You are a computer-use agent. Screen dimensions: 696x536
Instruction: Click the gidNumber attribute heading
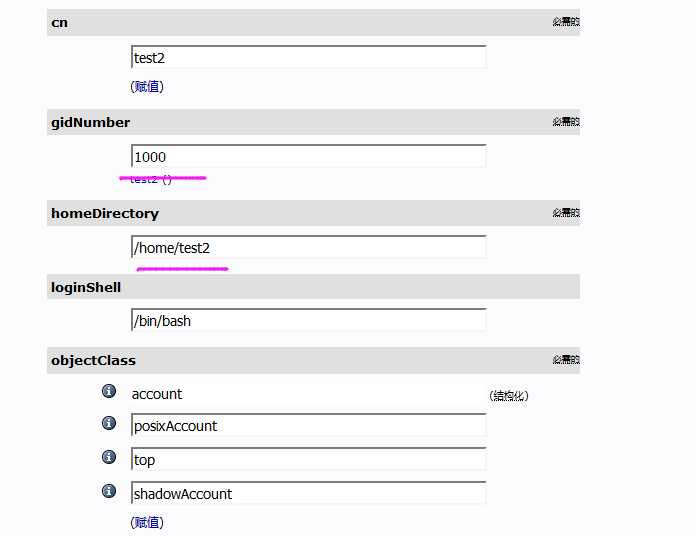pos(91,122)
